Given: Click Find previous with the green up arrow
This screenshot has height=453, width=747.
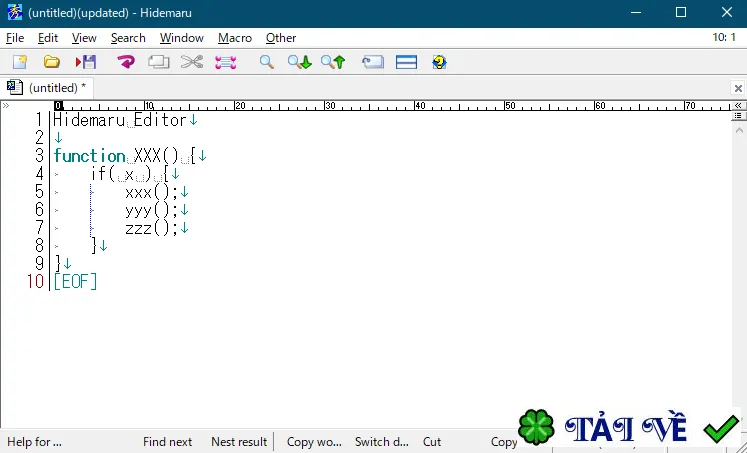Looking at the screenshot, I should 333,62.
